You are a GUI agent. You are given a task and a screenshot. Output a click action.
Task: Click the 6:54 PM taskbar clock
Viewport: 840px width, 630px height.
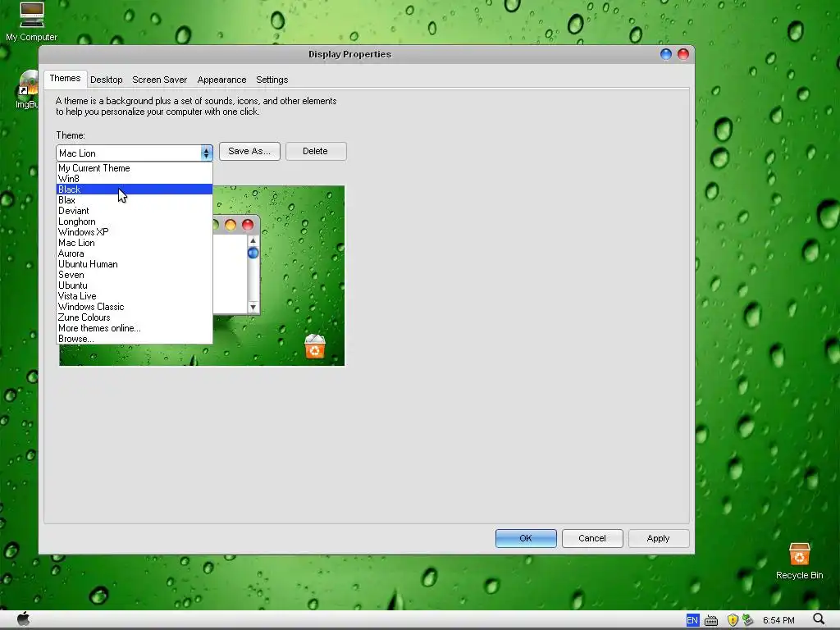pyautogui.click(x=778, y=620)
